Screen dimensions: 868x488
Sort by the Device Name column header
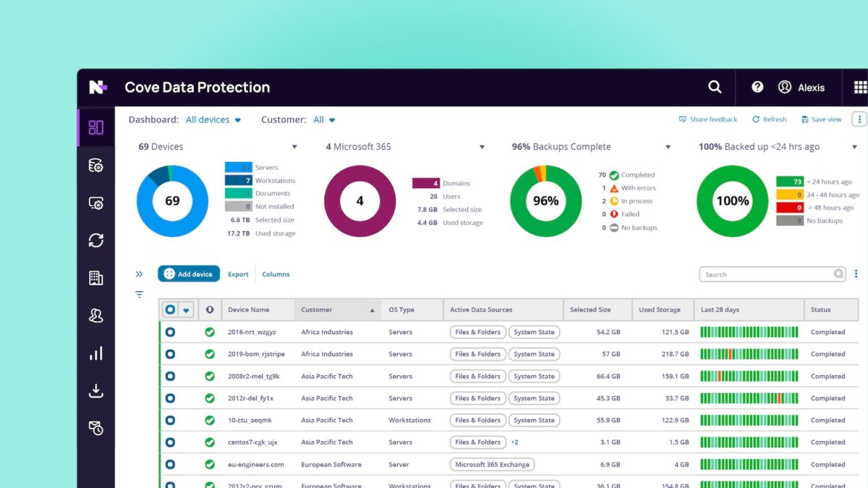pyautogui.click(x=258, y=309)
